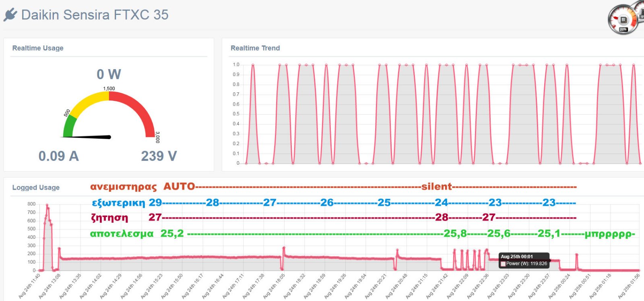This screenshot has width=644, height=301.
Task: Click the Aug 25th 00:01 tooltip header
Action: click(x=517, y=256)
